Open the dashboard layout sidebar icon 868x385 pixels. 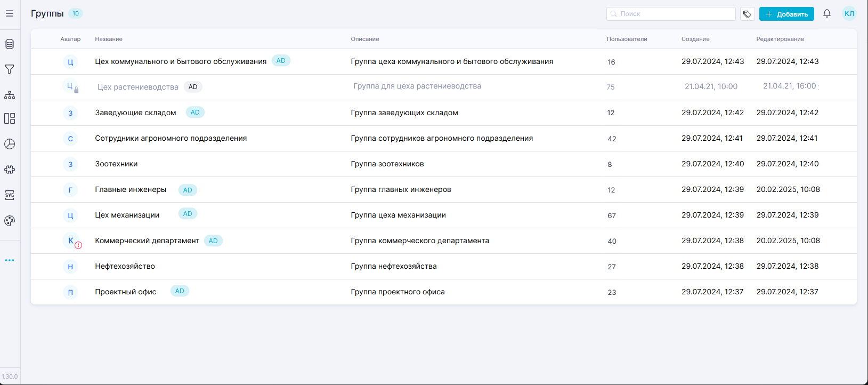click(x=10, y=118)
